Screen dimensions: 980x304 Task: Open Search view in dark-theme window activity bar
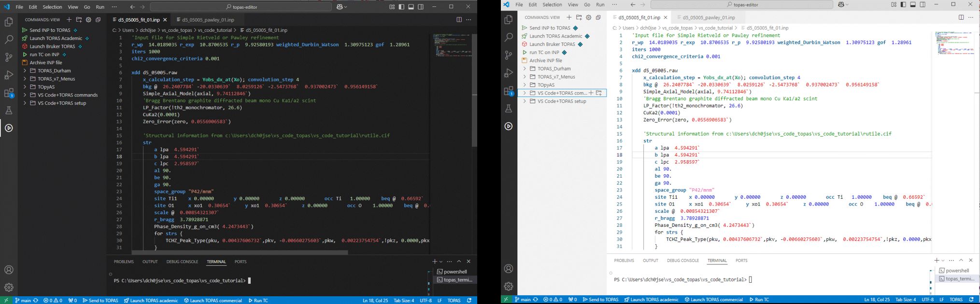click(9, 40)
